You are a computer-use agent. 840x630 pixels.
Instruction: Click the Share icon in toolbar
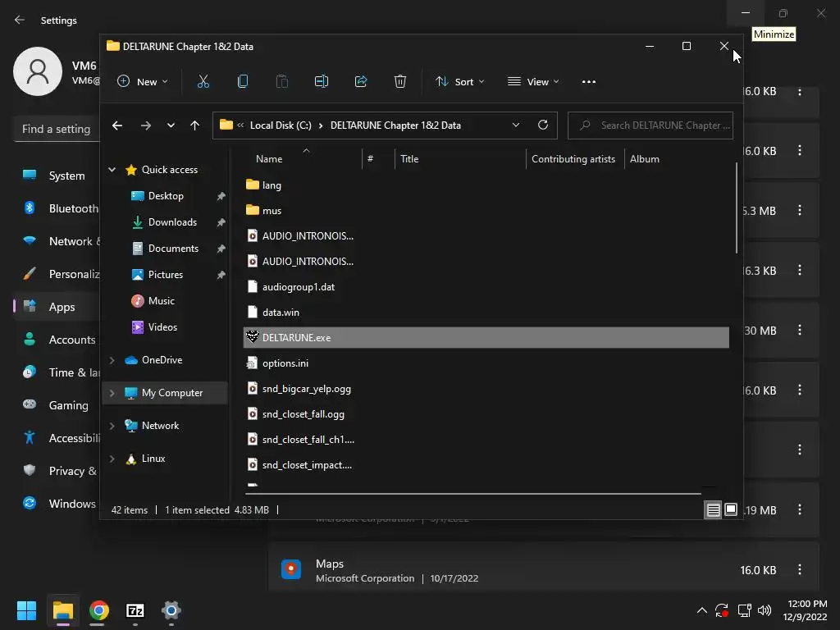361,81
